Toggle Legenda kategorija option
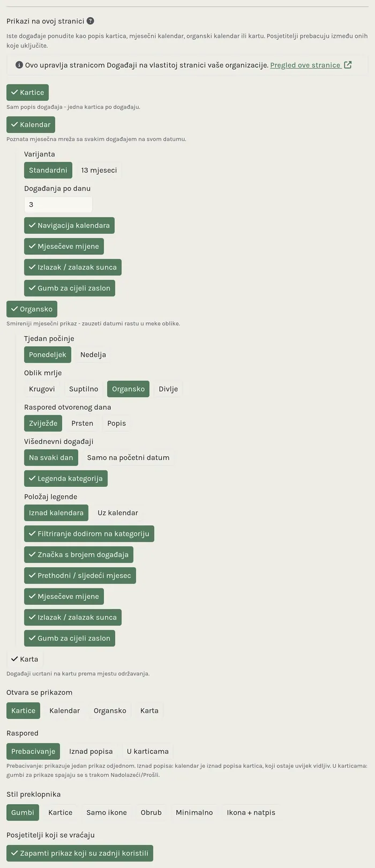The image size is (375, 868). tap(66, 478)
